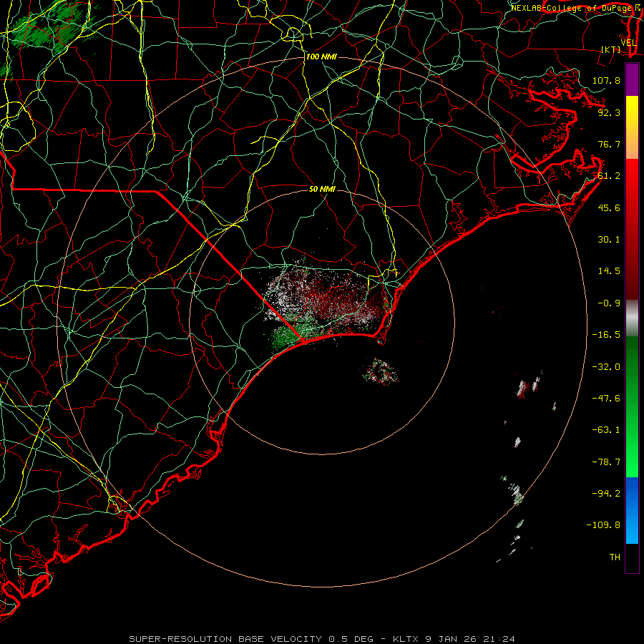Select the 61.2 velocity scale value
This screenshot has width=644, height=644.
click(x=609, y=176)
